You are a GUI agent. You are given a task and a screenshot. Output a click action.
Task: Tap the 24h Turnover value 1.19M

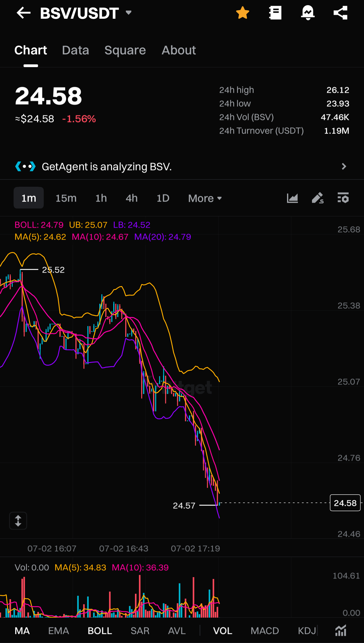click(x=337, y=131)
